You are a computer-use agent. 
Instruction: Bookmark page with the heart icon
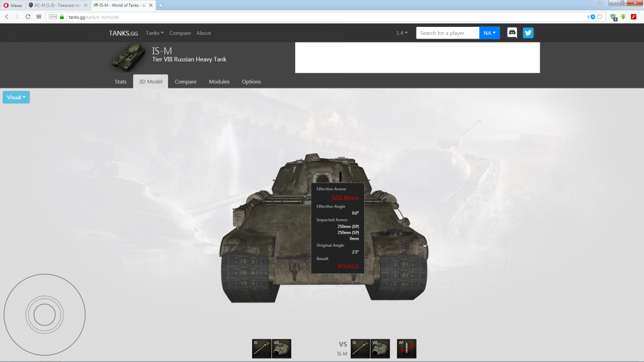pos(600,17)
